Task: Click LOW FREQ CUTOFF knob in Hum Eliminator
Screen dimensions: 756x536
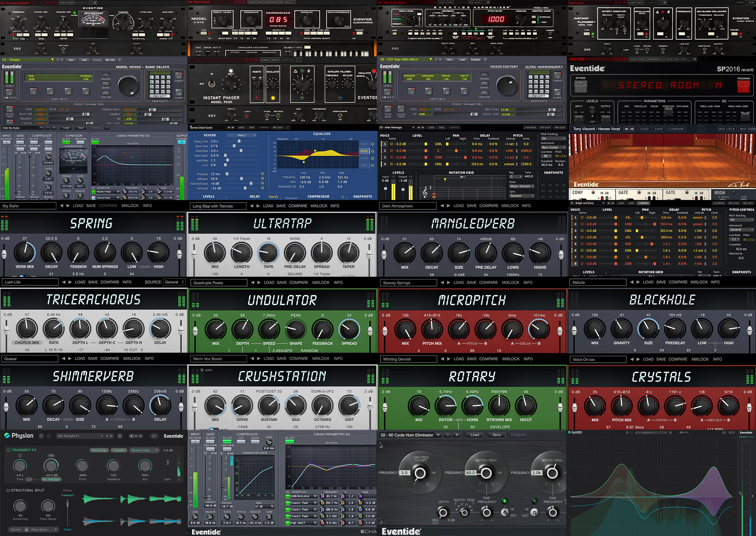Action: (x=420, y=473)
